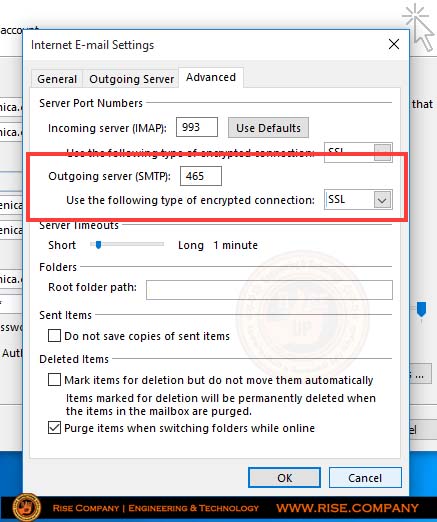The width and height of the screenshot is (437, 522).
Task: Confirm settings with the OK button
Action: click(x=284, y=478)
